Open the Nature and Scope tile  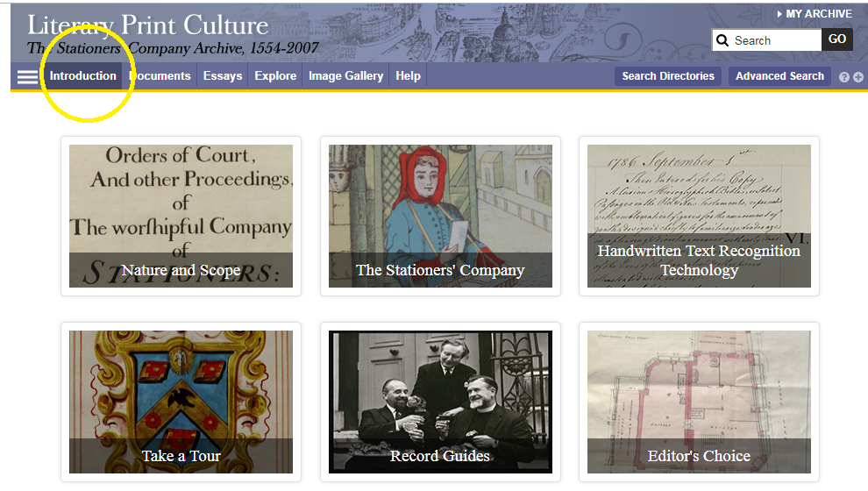coord(181,216)
